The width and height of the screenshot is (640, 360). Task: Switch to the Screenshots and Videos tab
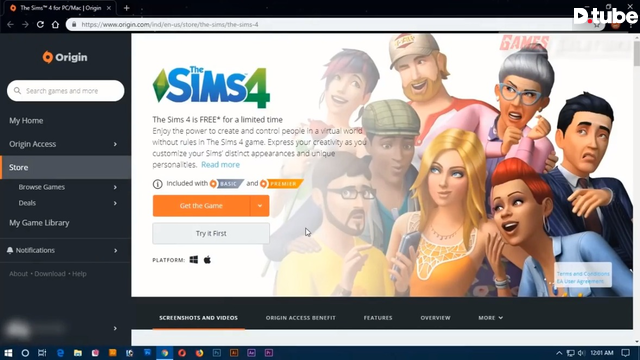198,318
